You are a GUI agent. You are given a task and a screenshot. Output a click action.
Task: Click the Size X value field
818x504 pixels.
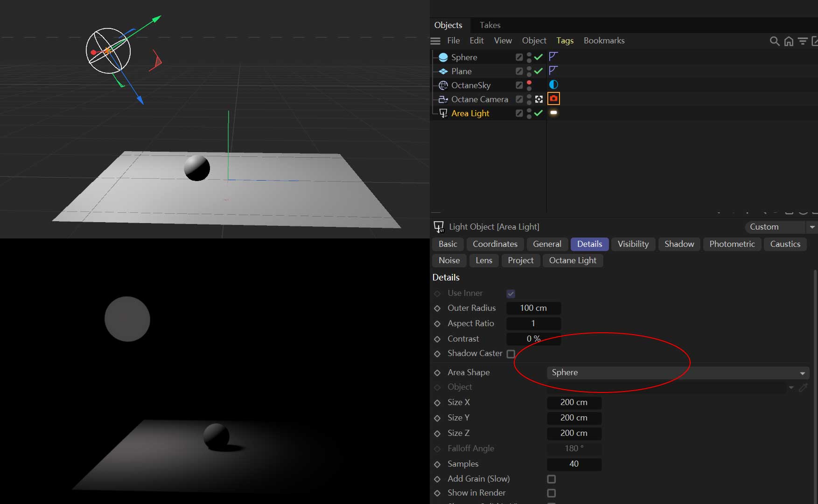(x=574, y=403)
